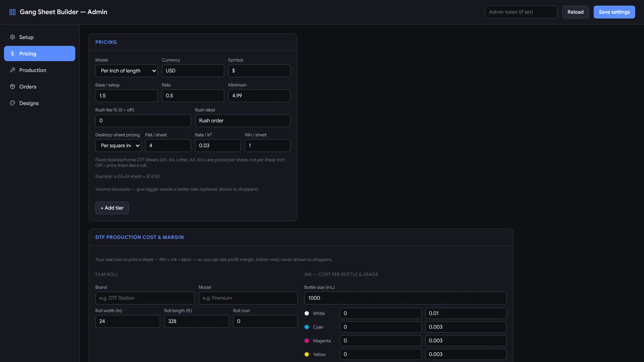Switch to Designs section
644x362 pixels.
[40, 103]
